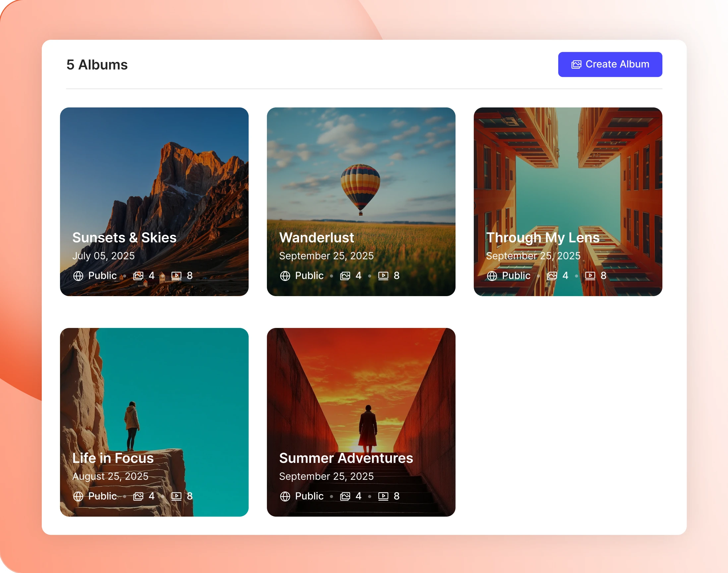
Task: Open the Sunsets & Skies album thumbnail
Action: [154, 202]
